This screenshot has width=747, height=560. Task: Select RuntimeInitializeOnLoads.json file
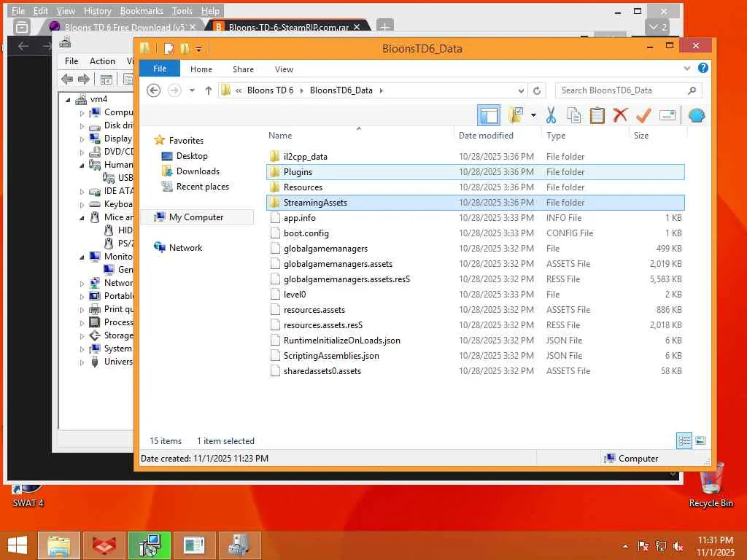point(475,341)
